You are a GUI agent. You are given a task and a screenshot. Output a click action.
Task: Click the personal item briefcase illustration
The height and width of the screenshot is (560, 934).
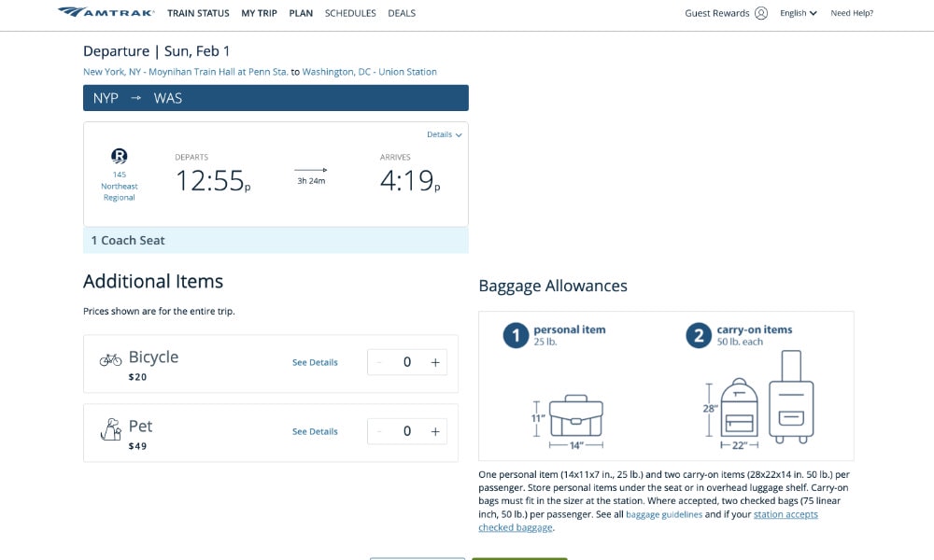(575, 415)
